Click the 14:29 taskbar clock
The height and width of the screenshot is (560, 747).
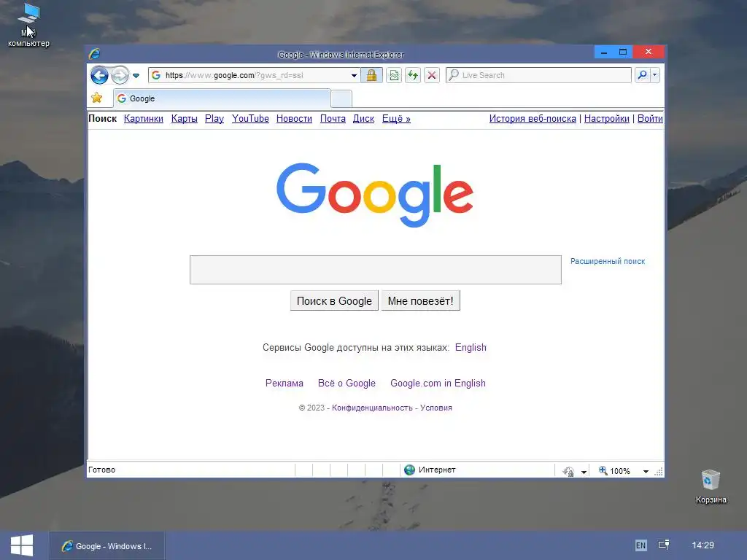pyautogui.click(x=703, y=545)
